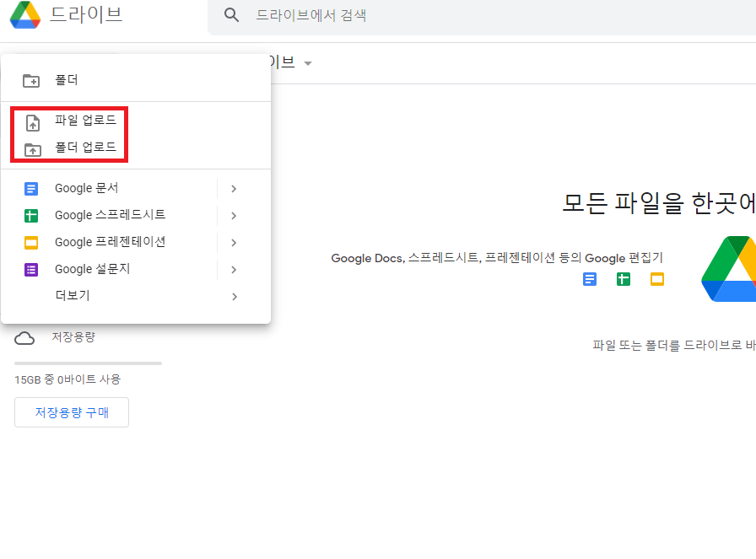The width and height of the screenshot is (756, 559).
Task: Expand the Google 문서 submenu arrow
Action: [x=234, y=188]
